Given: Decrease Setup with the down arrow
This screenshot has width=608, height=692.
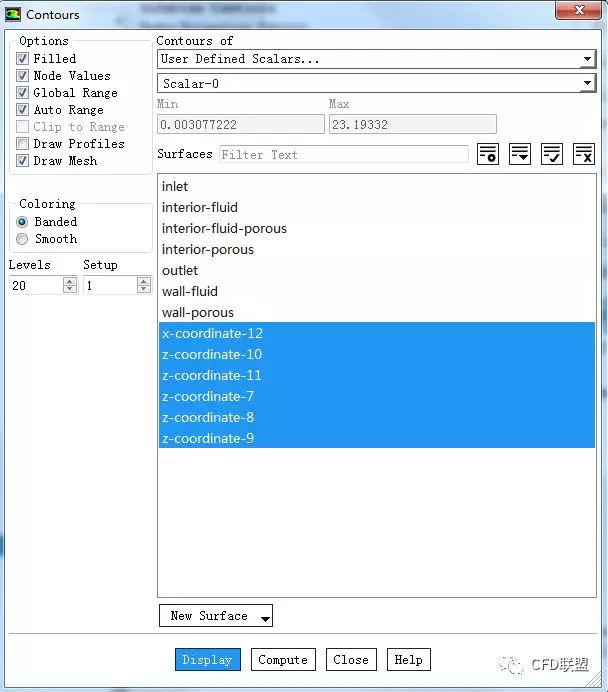Looking at the screenshot, I should [x=144, y=289].
